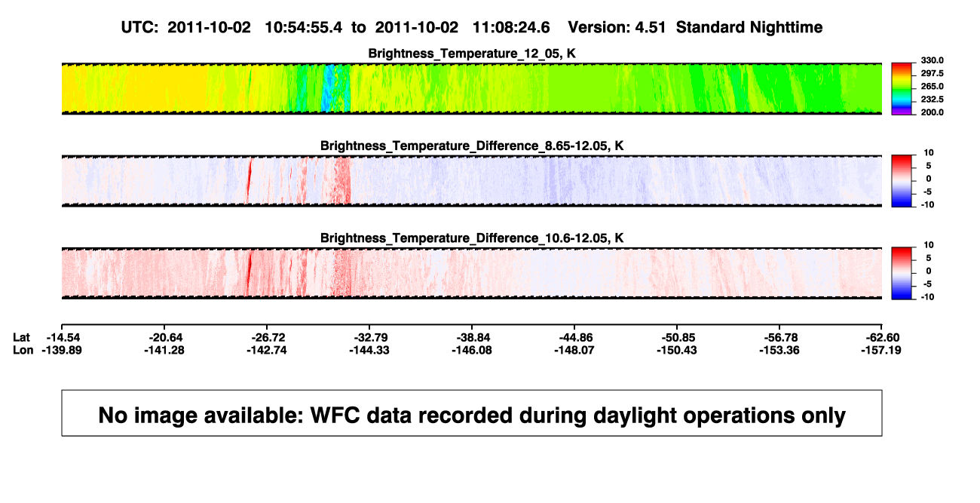Click the latitude value '-38.84'
The width and height of the screenshot is (980, 503).
473,337
